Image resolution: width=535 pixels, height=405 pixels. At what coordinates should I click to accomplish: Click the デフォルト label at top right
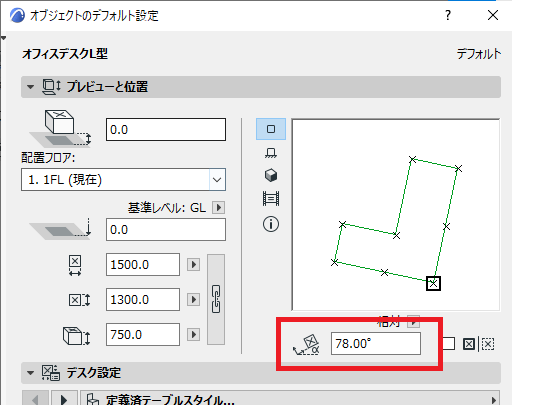tap(479, 54)
